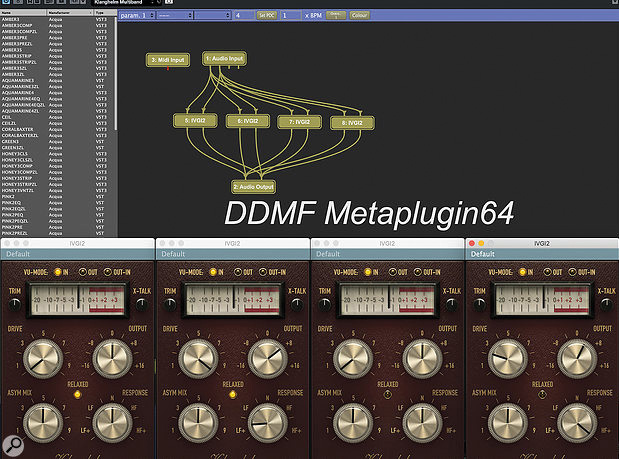Open the empty third dropdown in toolbar
The height and width of the screenshot is (459, 619).
pos(212,15)
